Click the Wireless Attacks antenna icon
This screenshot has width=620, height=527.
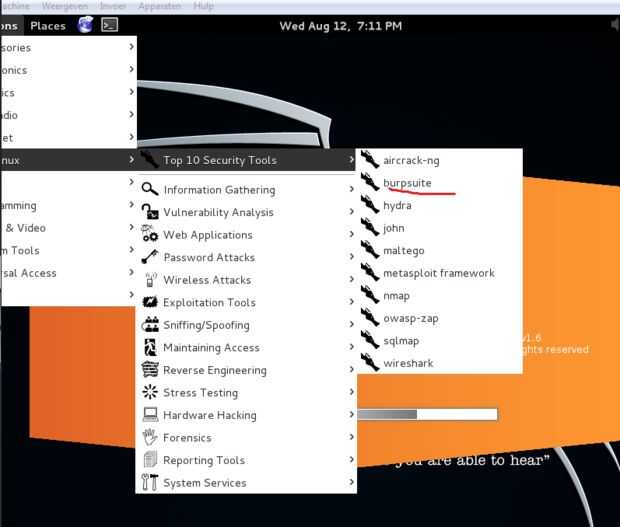point(150,279)
